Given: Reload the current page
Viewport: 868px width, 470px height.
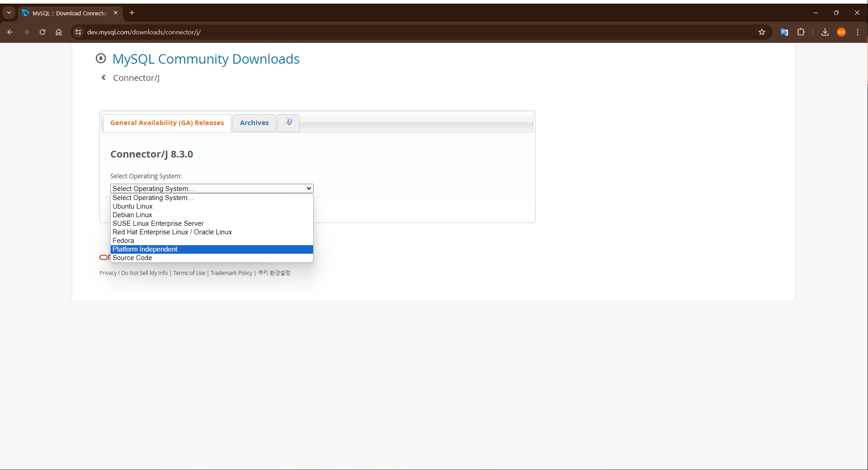Looking at the screenshot, I should click(x=42, y=32).
